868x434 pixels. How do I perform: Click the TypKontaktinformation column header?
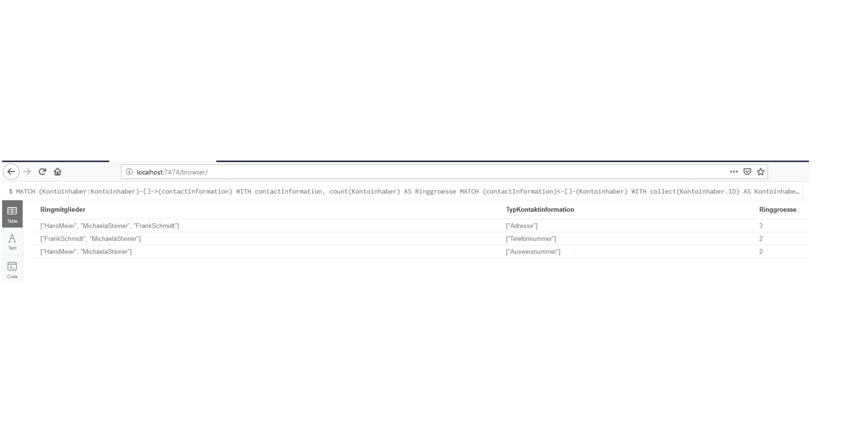click(x=540, y=210)
